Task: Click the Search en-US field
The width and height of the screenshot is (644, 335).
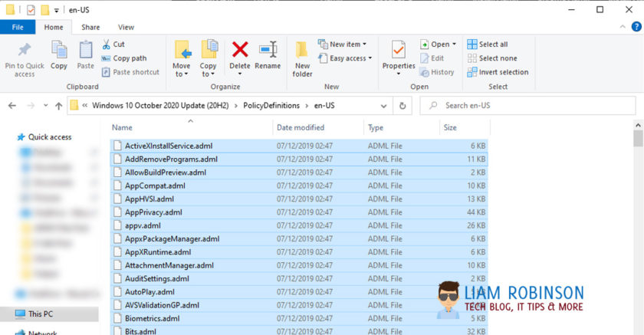Action: click(527, 106)
